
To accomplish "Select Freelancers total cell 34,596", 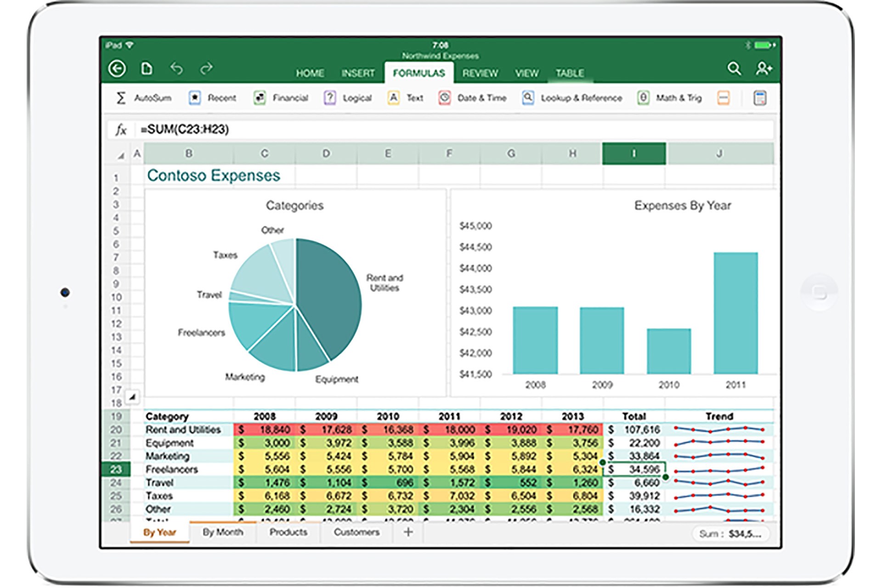I will click(x=634, y=469).
